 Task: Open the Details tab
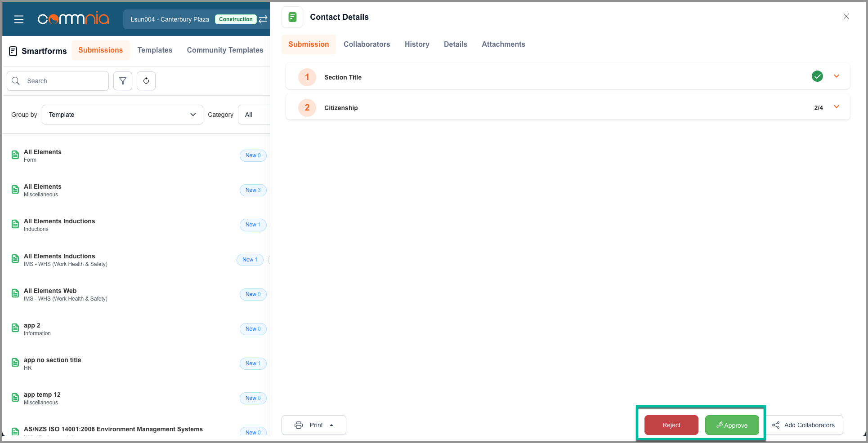point(455,44)
